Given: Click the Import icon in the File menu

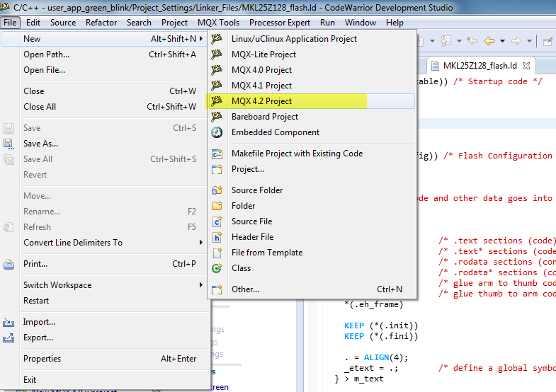Looking at the screenshot, I should (x=8, y=322).
